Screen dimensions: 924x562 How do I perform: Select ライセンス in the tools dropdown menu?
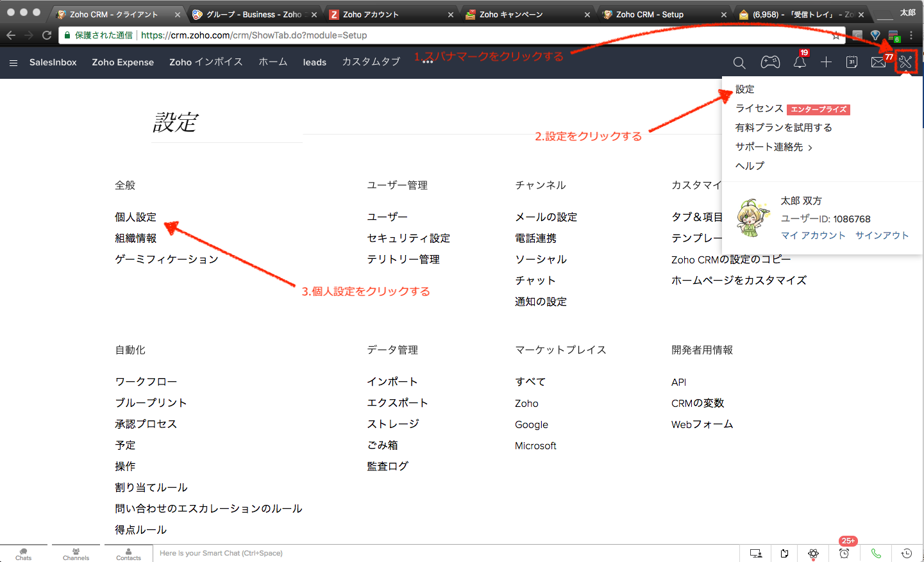pos(759,108)
